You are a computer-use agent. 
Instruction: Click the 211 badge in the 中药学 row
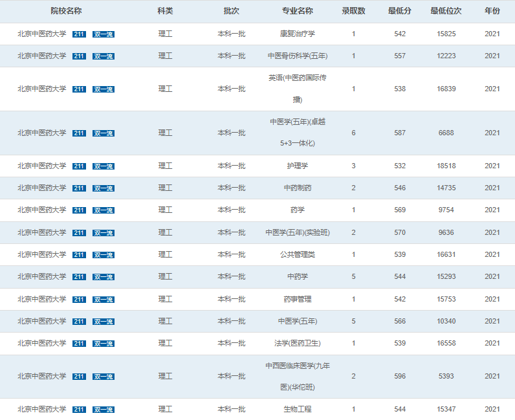pyautogui.click(x=79, y=277)
